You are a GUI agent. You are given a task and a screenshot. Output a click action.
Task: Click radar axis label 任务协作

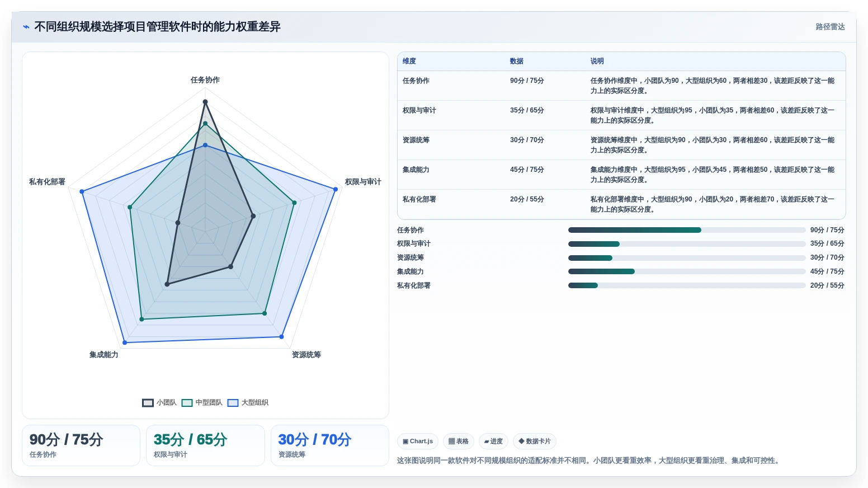(205, 80)
